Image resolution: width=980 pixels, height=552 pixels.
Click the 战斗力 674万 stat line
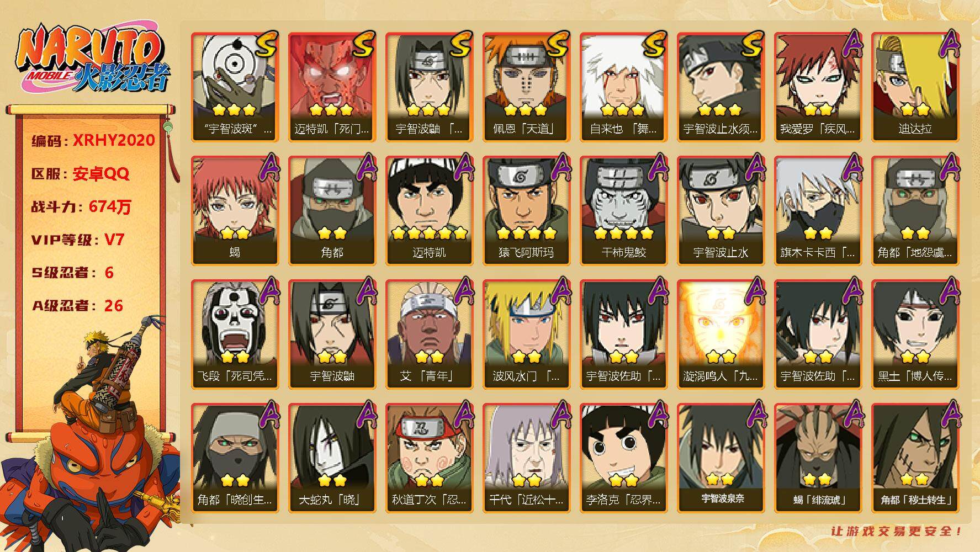point(81,207)
